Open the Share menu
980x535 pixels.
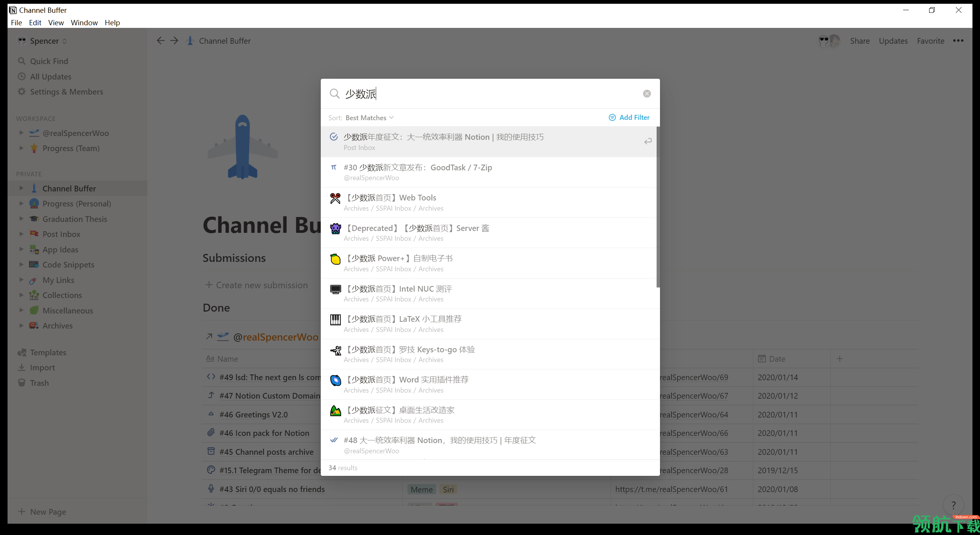(x=860, y=41)
